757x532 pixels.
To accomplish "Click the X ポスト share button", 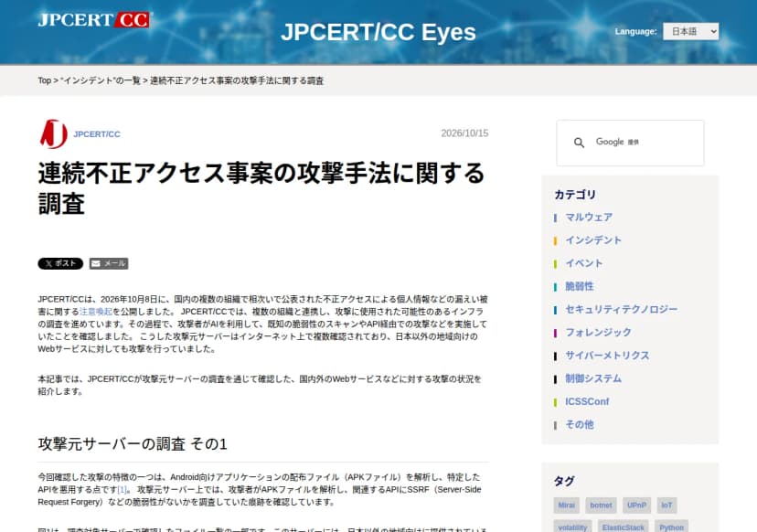I will coord(60,263).
